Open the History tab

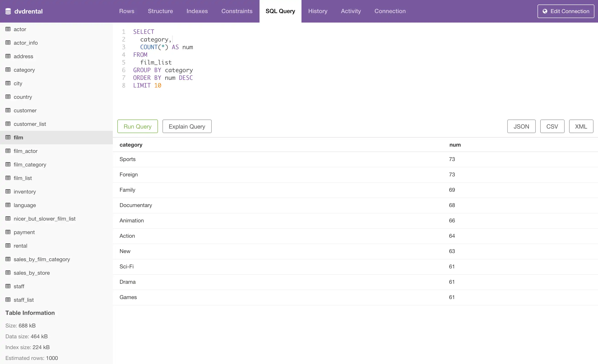pyautogui.click(x=318, y=11)
